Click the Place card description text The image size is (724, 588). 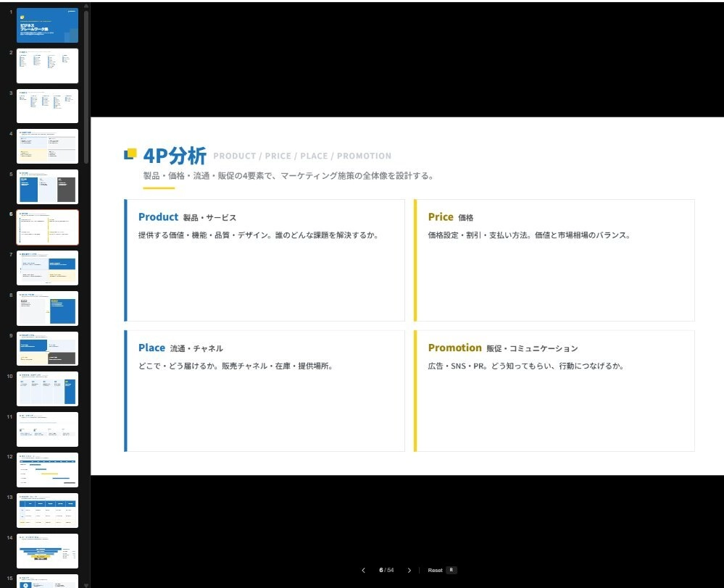pyautogui.click(x=236, y=366)
